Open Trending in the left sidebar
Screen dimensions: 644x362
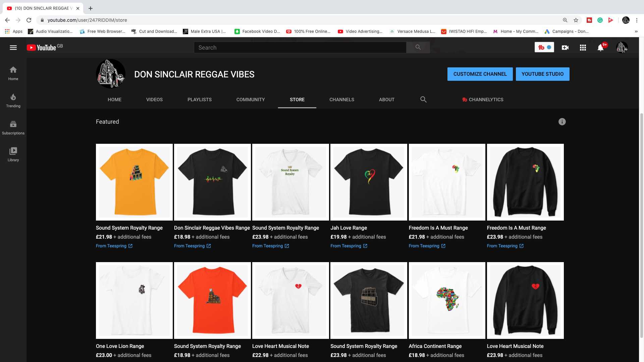point(13,101)
